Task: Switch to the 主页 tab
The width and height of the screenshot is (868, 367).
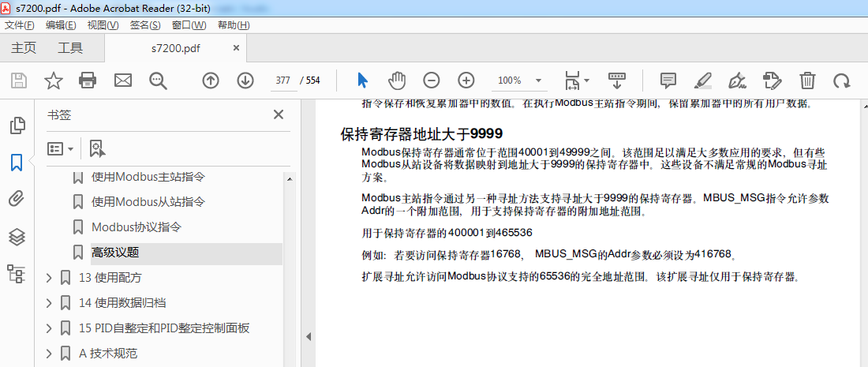Action: pyautogui.click(x=24, y=48)
